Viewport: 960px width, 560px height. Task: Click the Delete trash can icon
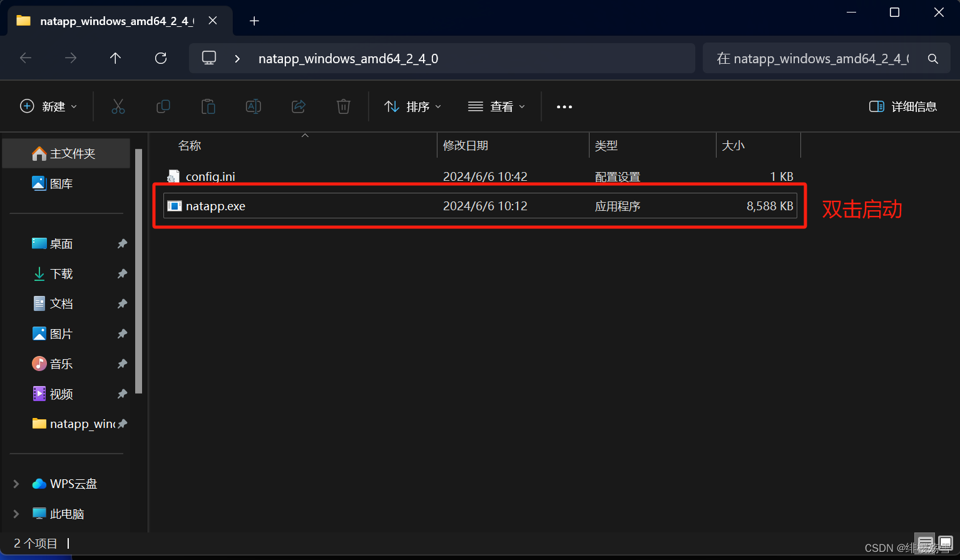[x=344, y=106]
